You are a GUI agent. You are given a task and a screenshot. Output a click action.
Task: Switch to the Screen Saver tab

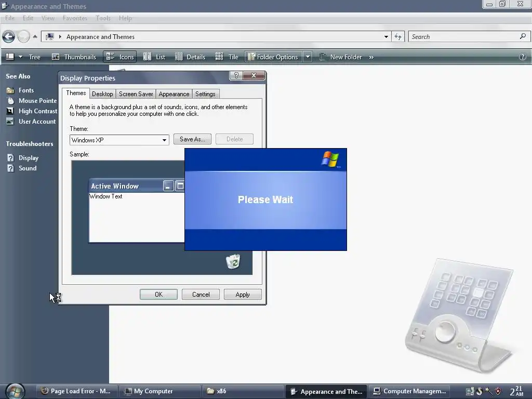(x=136, y=94)
